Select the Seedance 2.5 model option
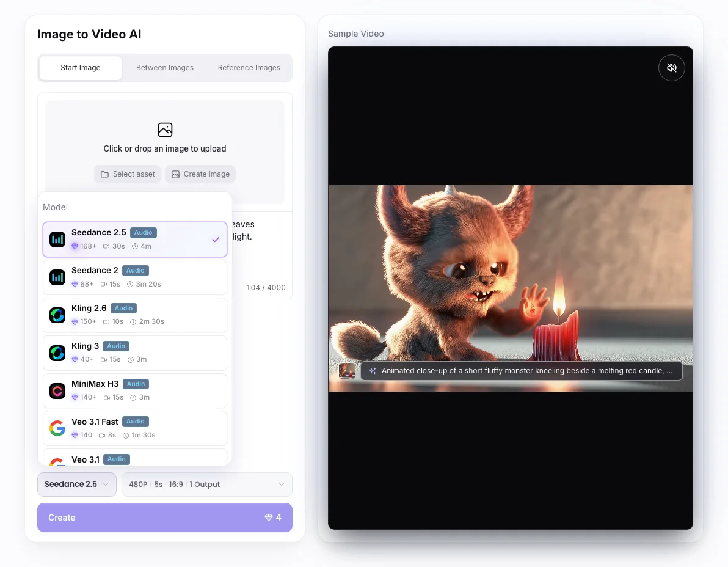The width and height of the screenshot is (728, 567). 134,240
